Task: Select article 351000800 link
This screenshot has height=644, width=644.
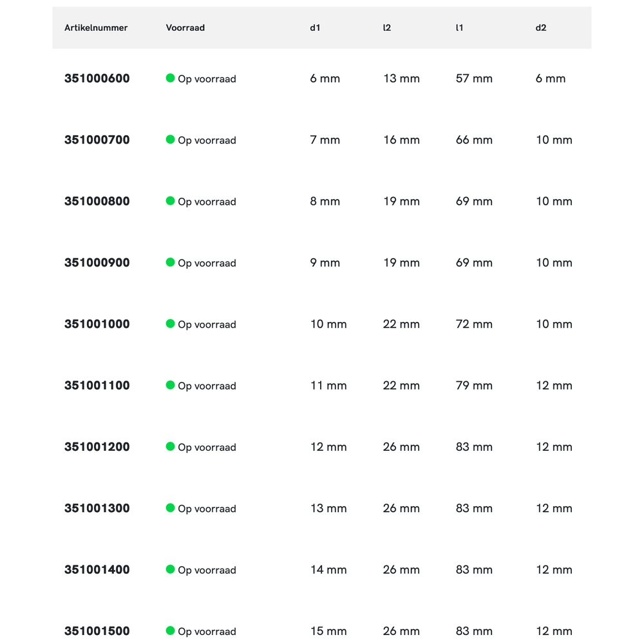Action: (97, 202)
